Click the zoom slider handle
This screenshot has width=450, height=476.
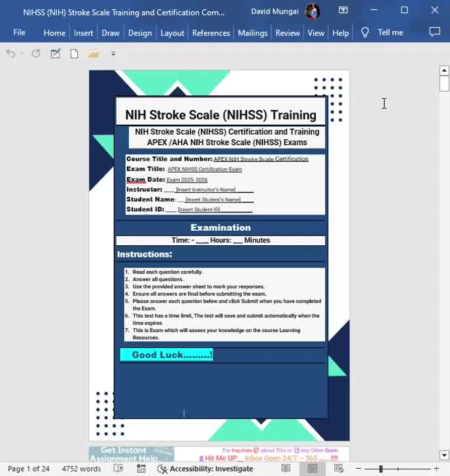tap(381, 469)
